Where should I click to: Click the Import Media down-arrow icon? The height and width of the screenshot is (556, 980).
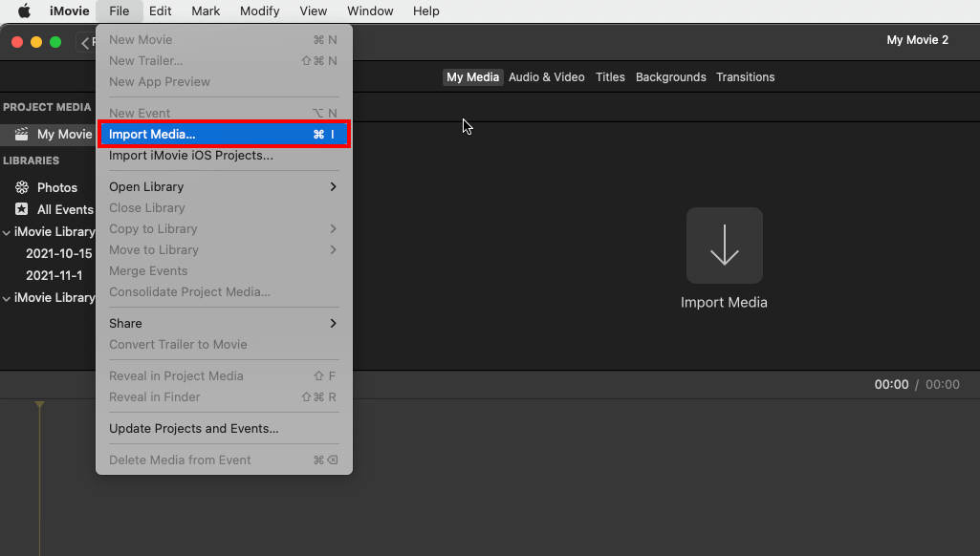click(725, 246)
